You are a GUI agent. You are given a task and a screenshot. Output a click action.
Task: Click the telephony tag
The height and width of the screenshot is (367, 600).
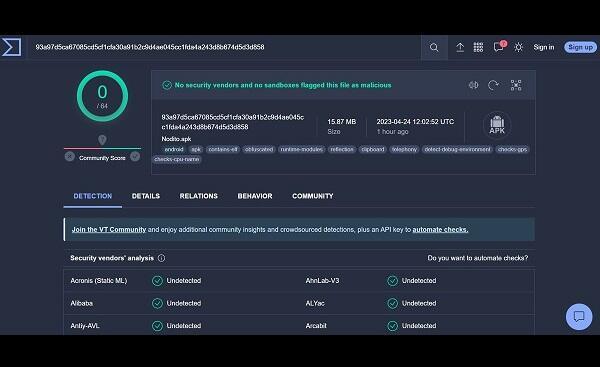tap(404, 149)
